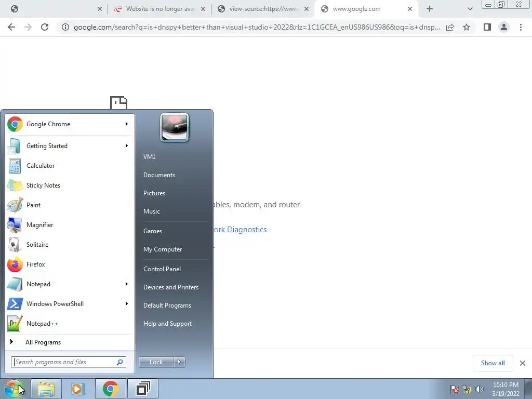Bookmark this tab with star

[467, 27]
